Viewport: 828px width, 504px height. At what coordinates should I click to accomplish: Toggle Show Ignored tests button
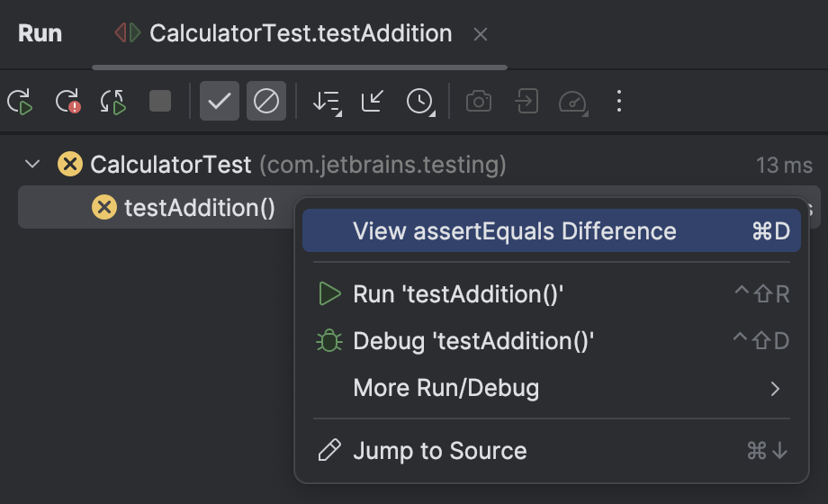tap(265, 101)
